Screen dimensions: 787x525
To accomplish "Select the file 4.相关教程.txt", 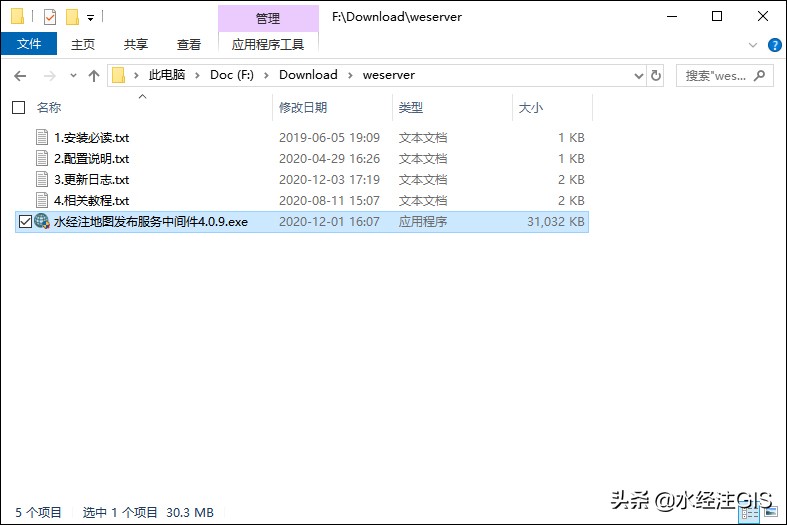I will click(91, 201).
